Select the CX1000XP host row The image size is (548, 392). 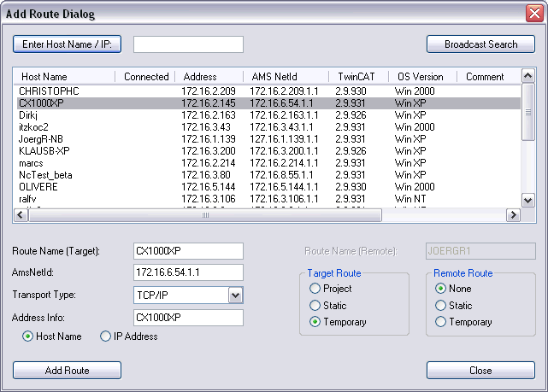tap(268, 103)
